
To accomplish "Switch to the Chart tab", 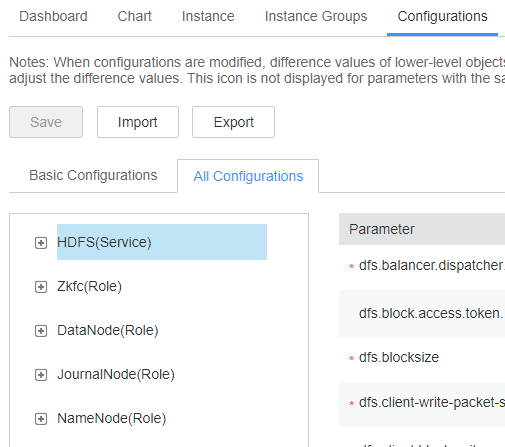I will pyautogui.click(x=135, y=16).
